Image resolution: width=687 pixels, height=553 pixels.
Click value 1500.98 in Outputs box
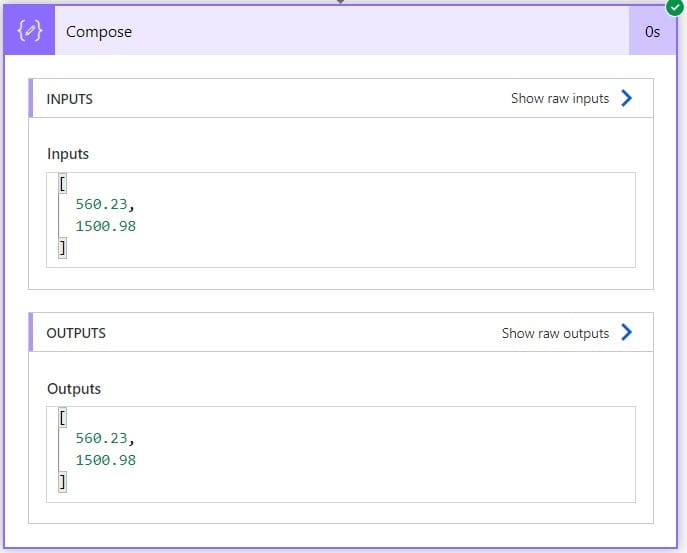[x=106, y=460]
